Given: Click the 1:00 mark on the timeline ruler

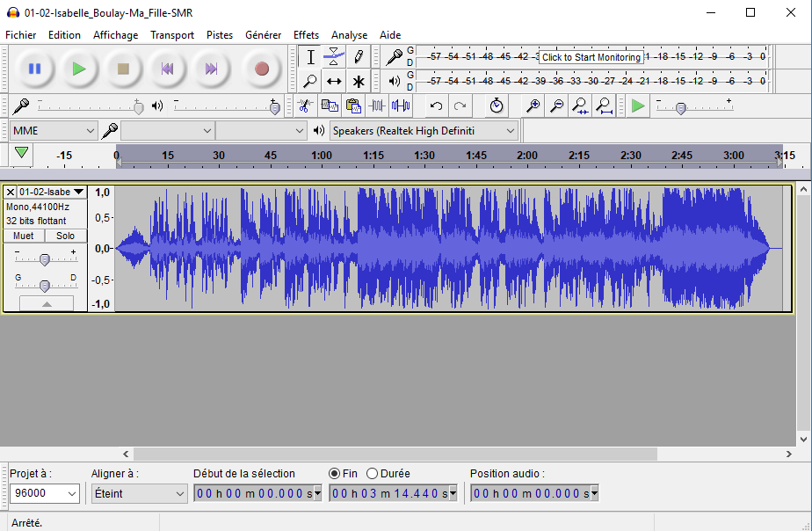Looking at the screenshot, I should [x=322, y=155].
